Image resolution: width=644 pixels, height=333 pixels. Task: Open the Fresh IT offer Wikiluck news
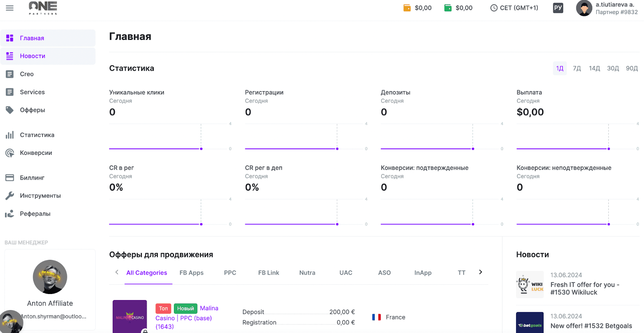click(584, 288)
